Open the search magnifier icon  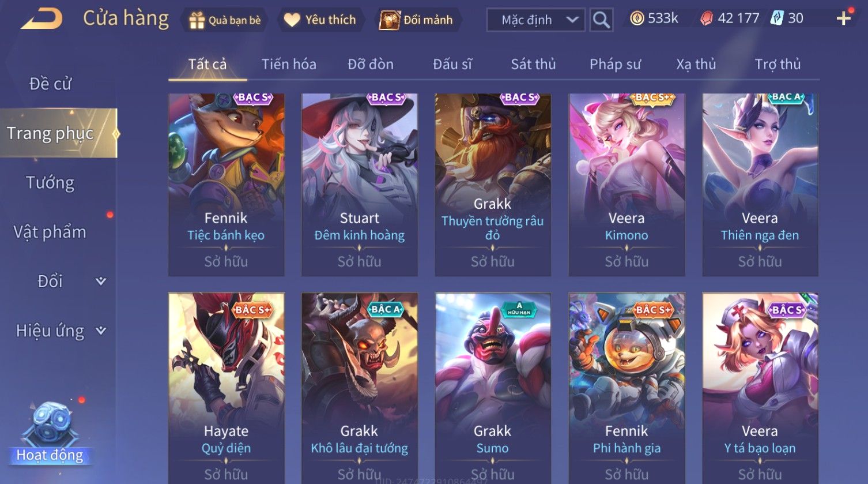click(601, 20)
